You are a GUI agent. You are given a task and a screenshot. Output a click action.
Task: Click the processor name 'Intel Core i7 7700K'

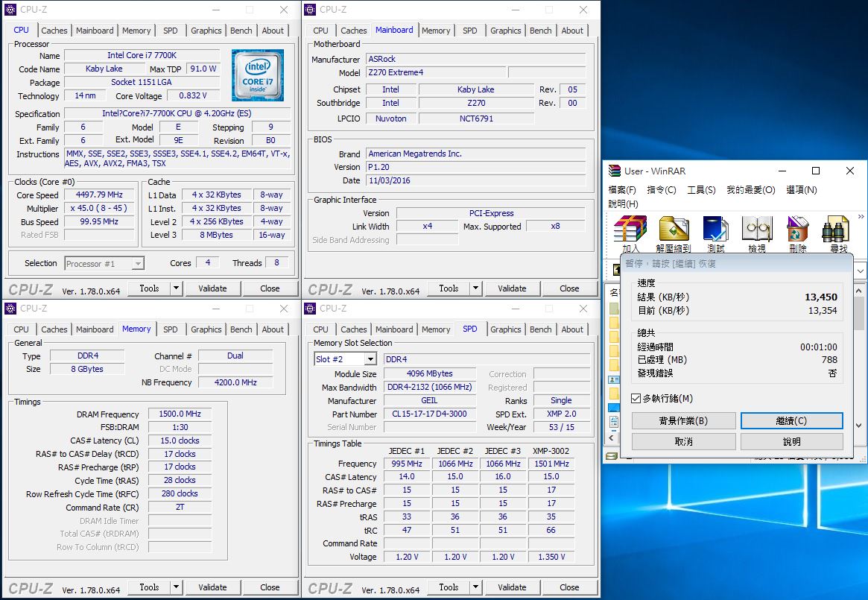142,55
